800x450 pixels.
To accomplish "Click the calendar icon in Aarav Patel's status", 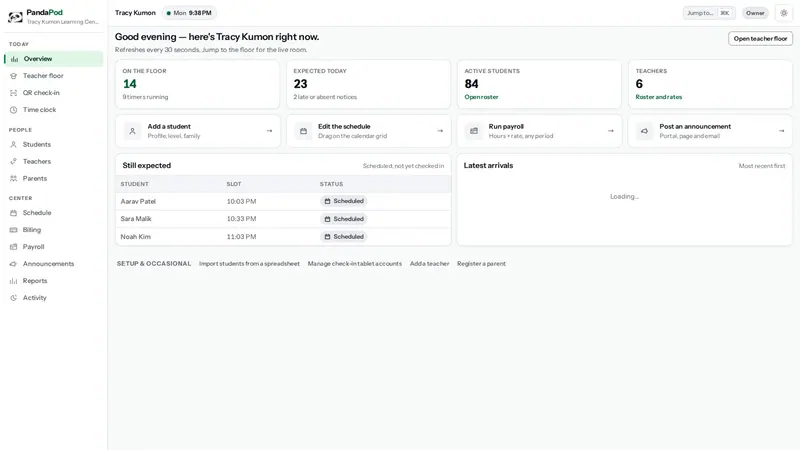I will tap(328, 202).
